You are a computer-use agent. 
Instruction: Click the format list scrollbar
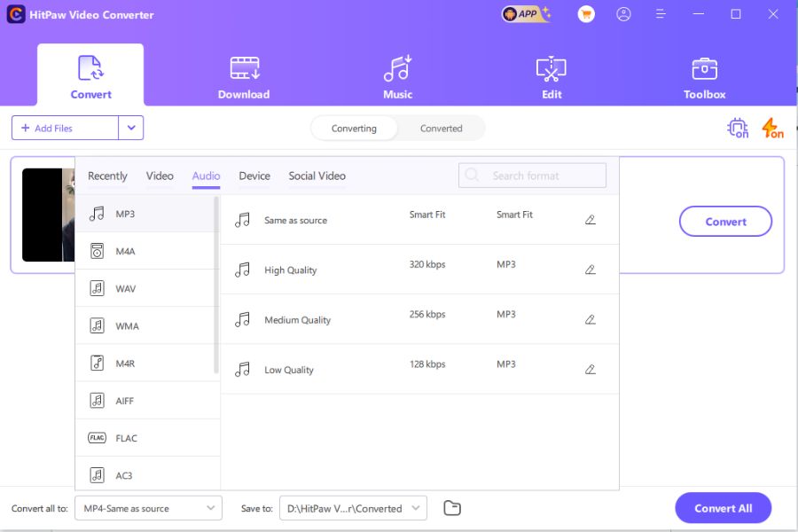(x=216, y=284)
